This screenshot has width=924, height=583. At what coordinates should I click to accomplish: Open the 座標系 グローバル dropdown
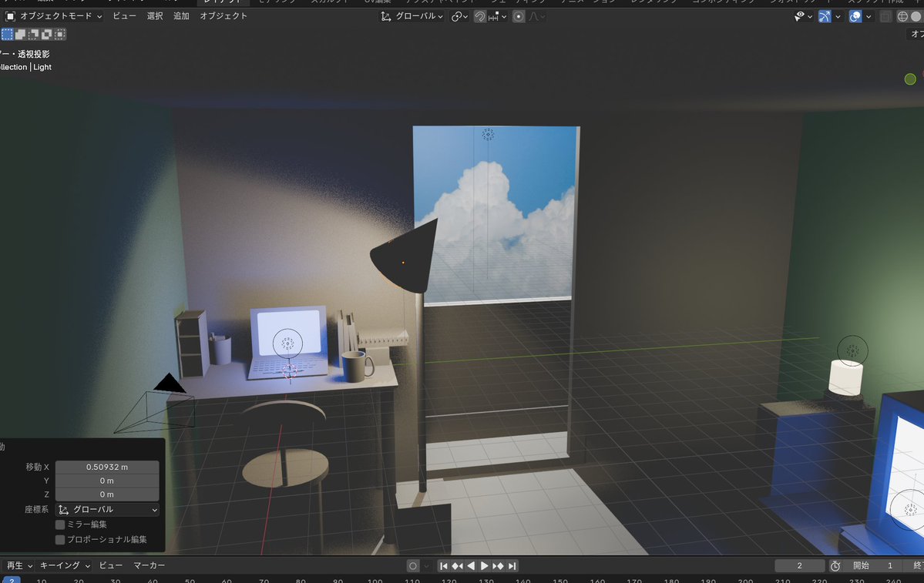(106, 509)
